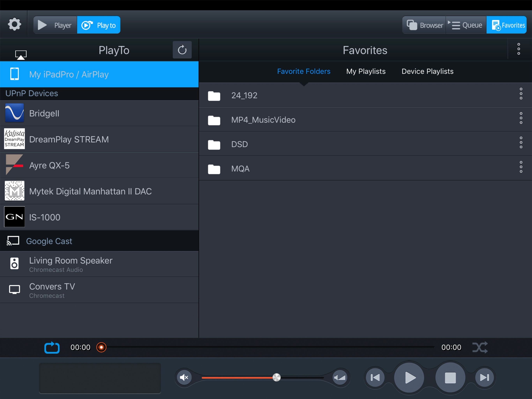
Task: Go to the previous track
Action: click(x=375, y=377)
